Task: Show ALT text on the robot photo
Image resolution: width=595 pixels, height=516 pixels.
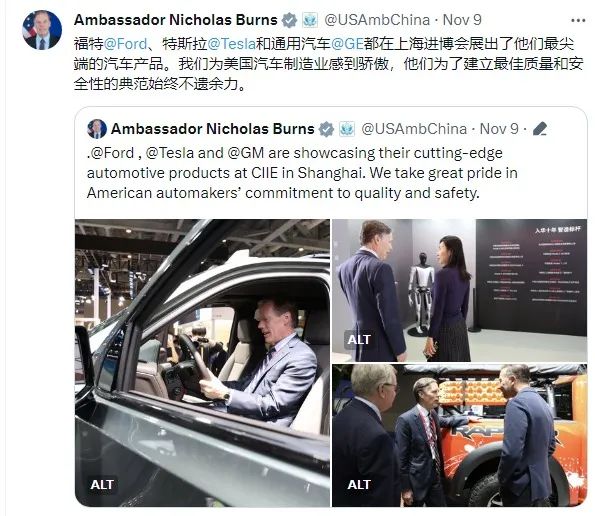Action: coord(359,339)
